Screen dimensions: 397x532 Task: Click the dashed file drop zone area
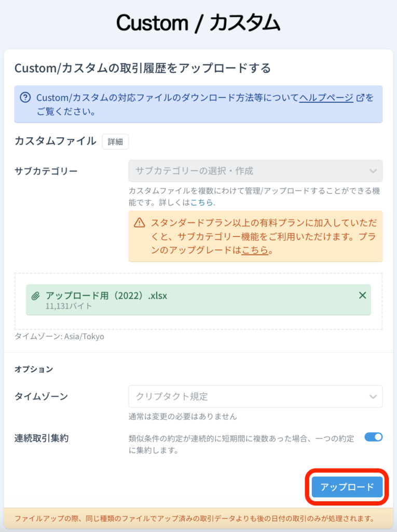(x=198, y=301)
